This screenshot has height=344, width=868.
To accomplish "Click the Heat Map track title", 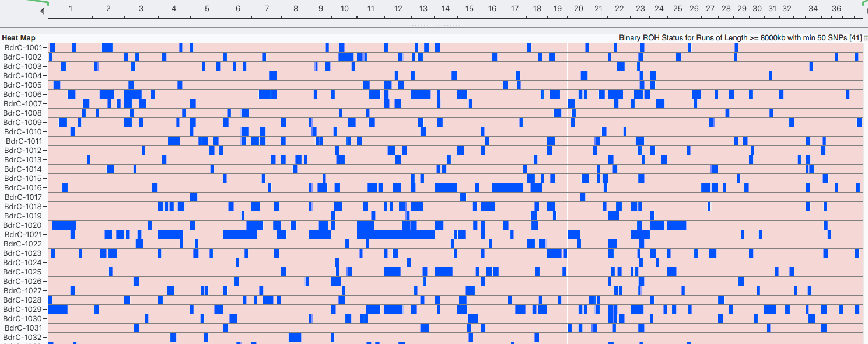I will (x=18, y=37).
